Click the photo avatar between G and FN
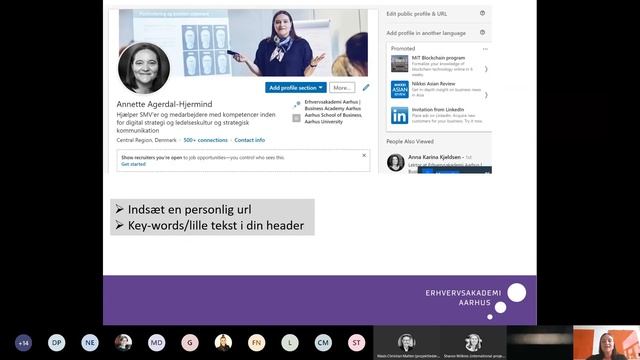640x360 pixels. pos(223,343)
